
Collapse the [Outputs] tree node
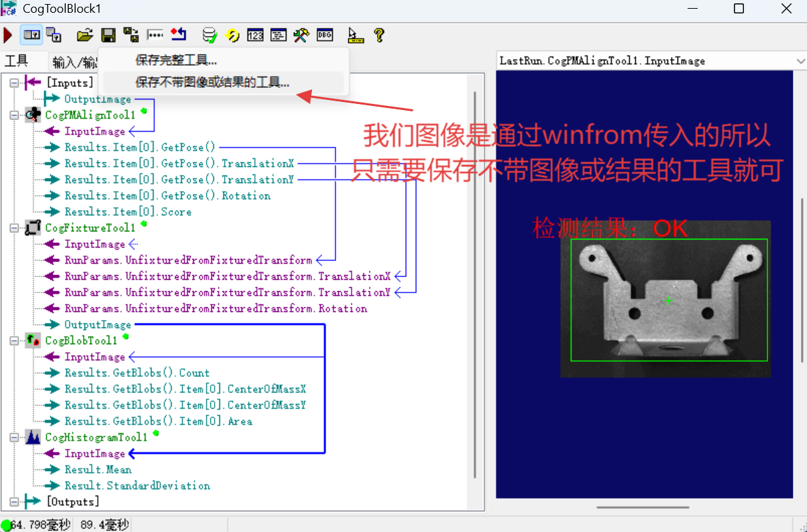click(14, 501)
